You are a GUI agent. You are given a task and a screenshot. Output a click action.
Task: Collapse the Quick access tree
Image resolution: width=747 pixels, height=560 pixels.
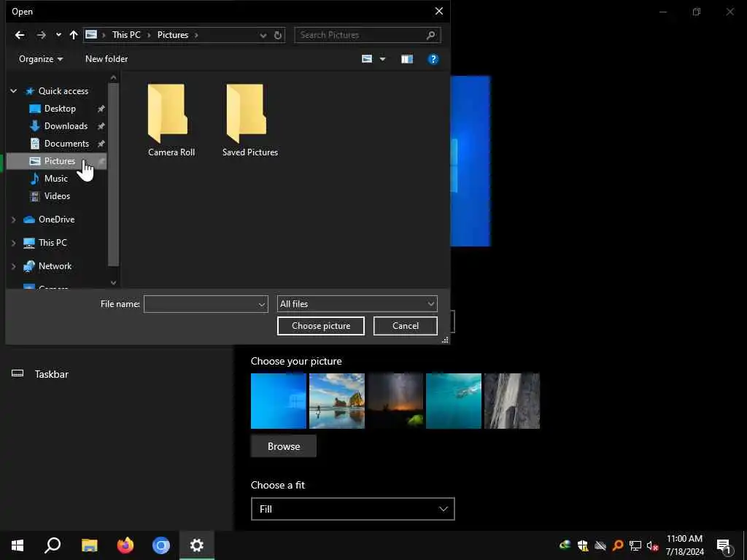coord(14,91)
